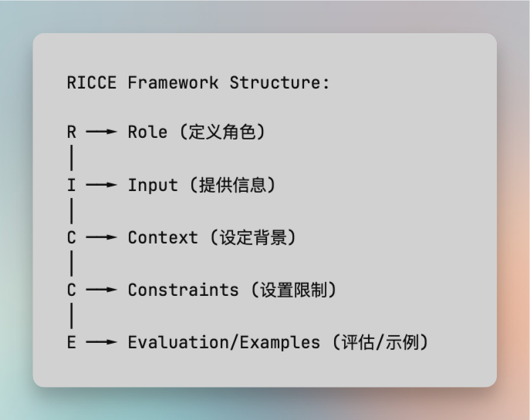This screenshot has width=530, height=420.
Task: Click the arrow next to I
Action: click(x=101, y=185)
